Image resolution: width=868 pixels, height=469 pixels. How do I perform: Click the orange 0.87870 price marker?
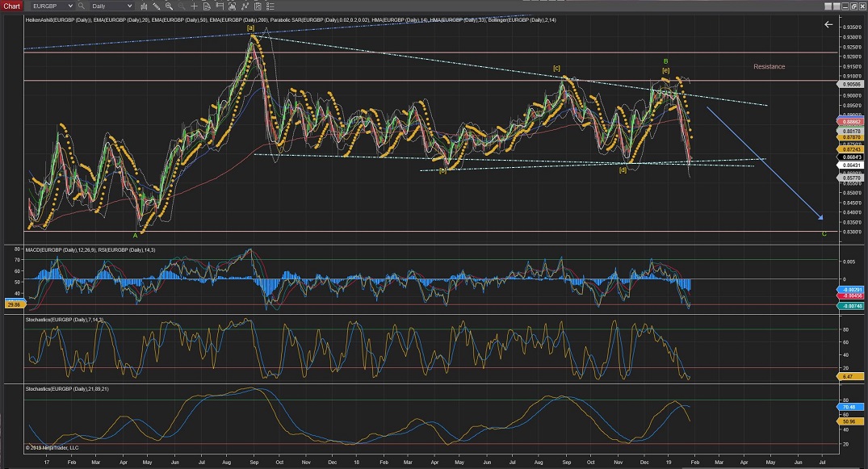tap(851, 137)
